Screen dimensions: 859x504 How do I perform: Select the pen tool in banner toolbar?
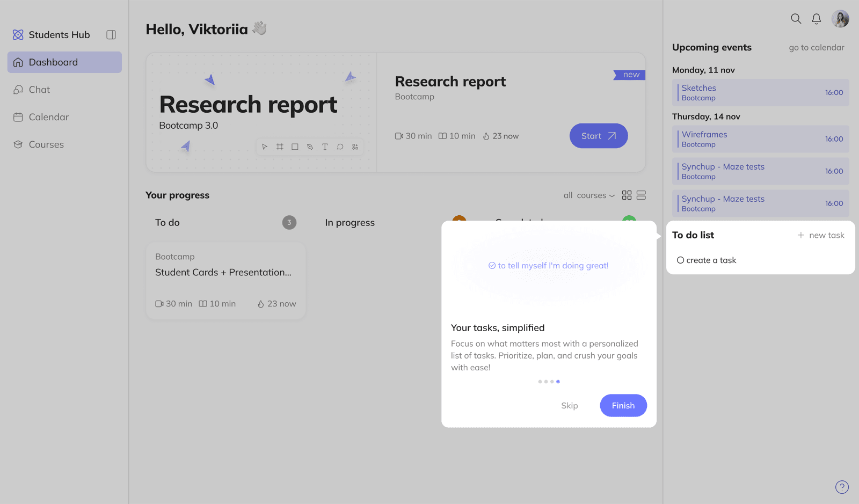coord(310,147)
